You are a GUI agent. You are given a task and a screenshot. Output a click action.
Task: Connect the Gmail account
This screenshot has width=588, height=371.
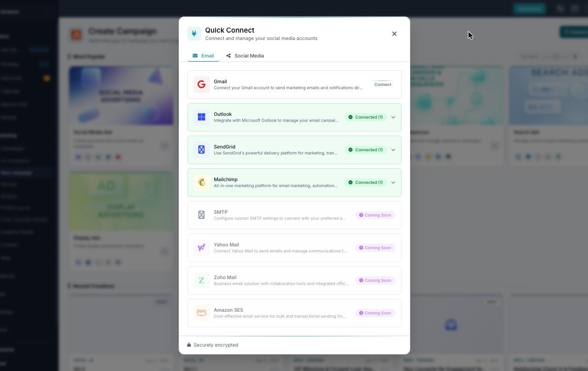pos(383,85)
